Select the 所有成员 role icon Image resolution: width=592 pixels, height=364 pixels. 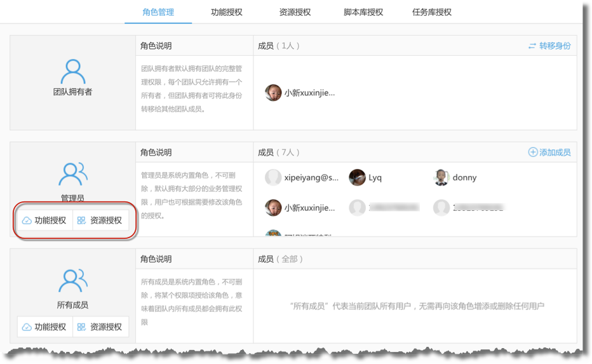pyautogui.click(x=73, y=281)
